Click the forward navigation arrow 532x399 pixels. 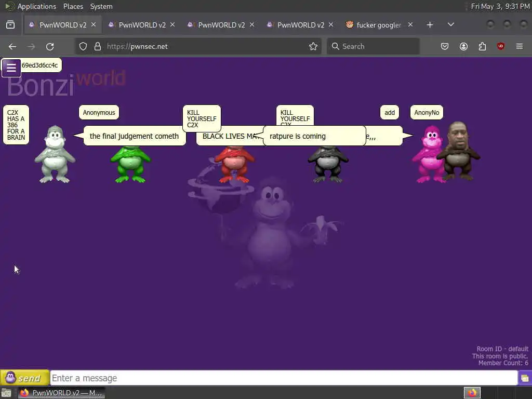tap(31, 46)
